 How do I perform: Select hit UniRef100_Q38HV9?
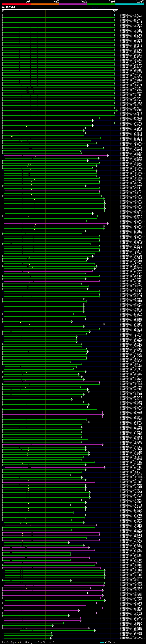pyautogui.click(x=131, y=72)
